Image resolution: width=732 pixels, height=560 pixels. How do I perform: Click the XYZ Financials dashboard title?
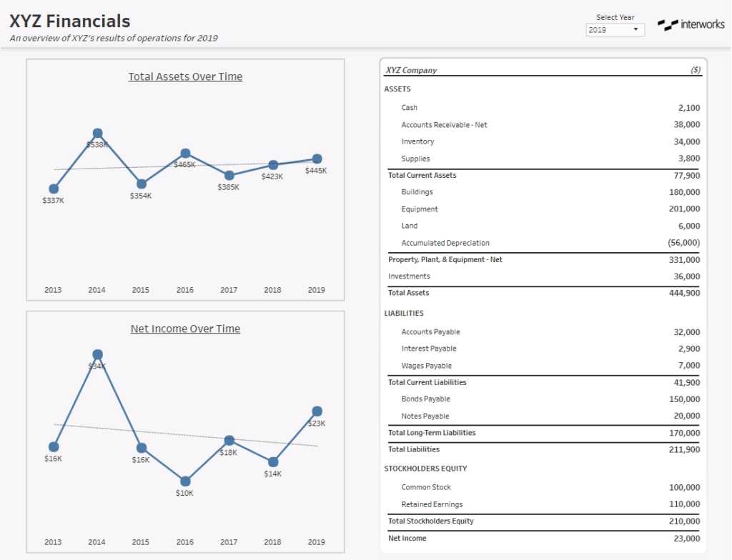70,21
